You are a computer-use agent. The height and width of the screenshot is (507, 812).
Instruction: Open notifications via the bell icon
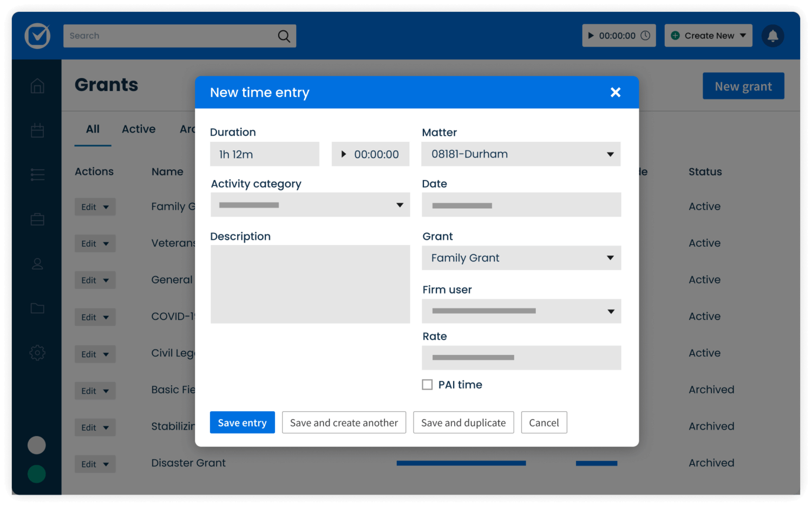click(773, 36)
